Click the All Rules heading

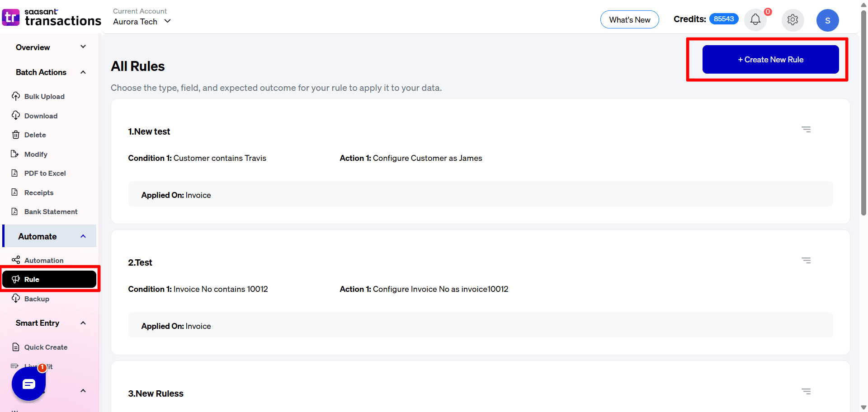click(x=138, y=66)
